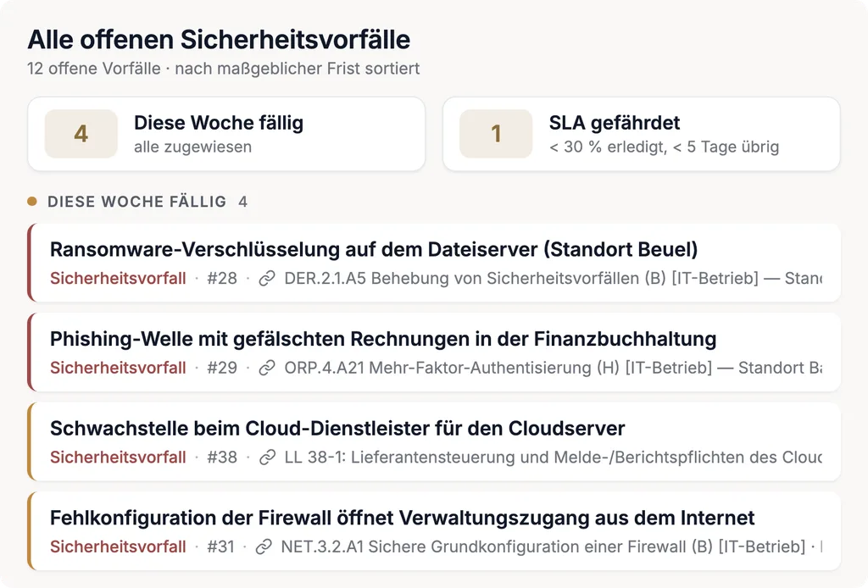Open the SLA gefährdet summary card
The width and height of the screenshot is (868, 588).
[642, 134]
